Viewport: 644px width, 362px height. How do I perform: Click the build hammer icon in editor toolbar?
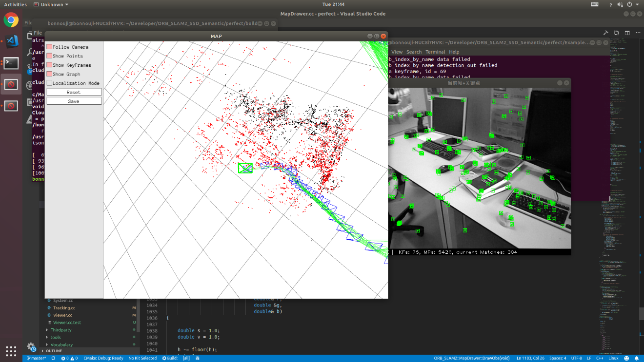(605, 33)
